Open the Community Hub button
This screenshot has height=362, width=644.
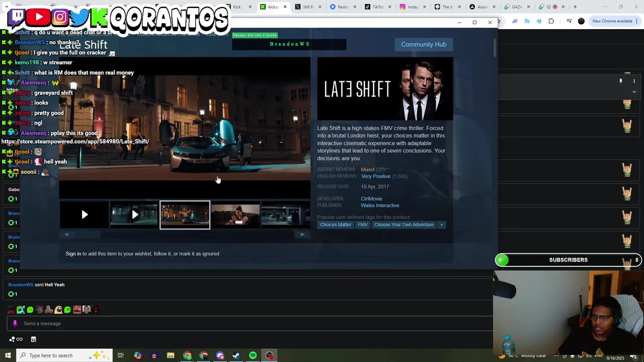424,44
